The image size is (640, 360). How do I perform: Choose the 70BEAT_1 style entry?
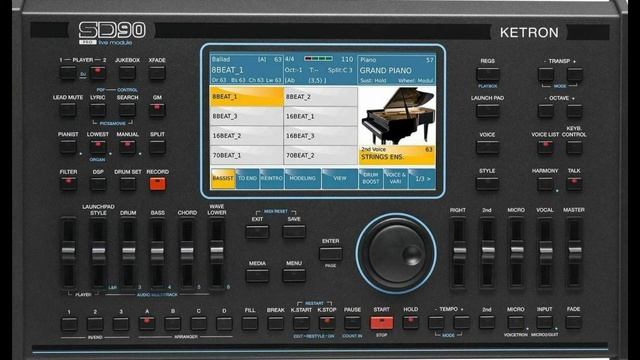[247, 156]
